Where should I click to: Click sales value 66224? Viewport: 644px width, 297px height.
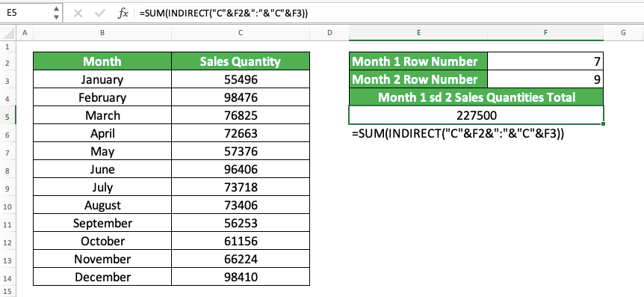pyautogui.click(x=241, y=259)
